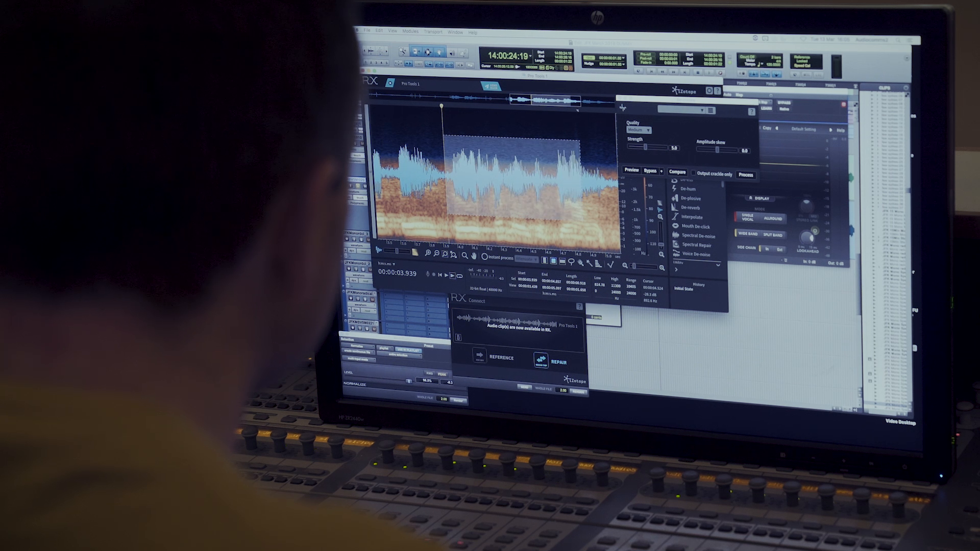Open the Nudge value dropdown arrow

coord(623,64)
